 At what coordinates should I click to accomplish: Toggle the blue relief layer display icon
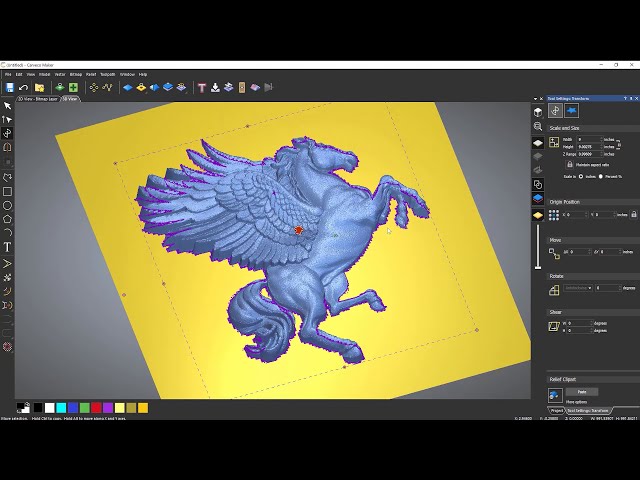pos(538,199)
